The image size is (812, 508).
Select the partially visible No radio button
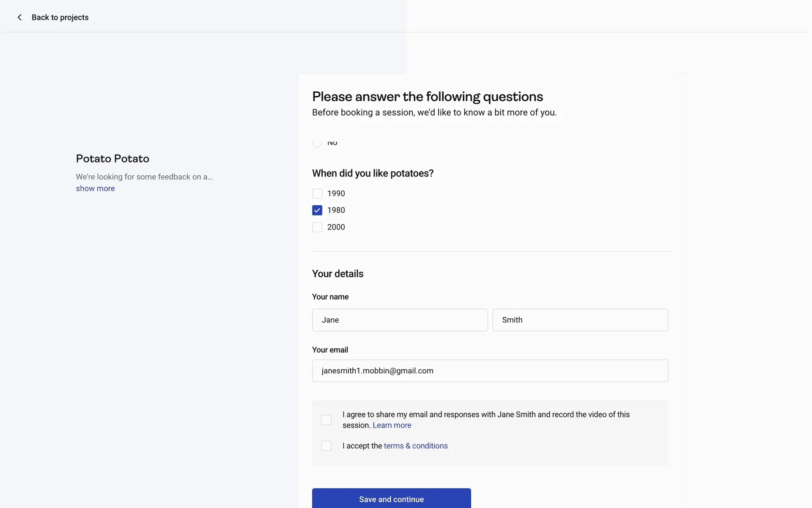[x=317, y=144]
